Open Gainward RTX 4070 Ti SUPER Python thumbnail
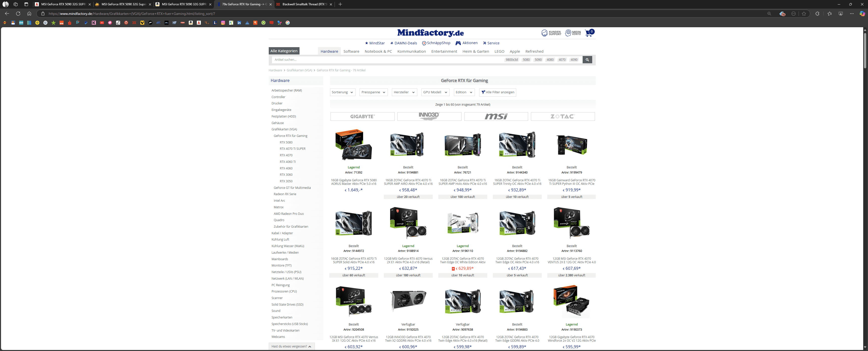The image size is (868, 351). coord(572,145)
